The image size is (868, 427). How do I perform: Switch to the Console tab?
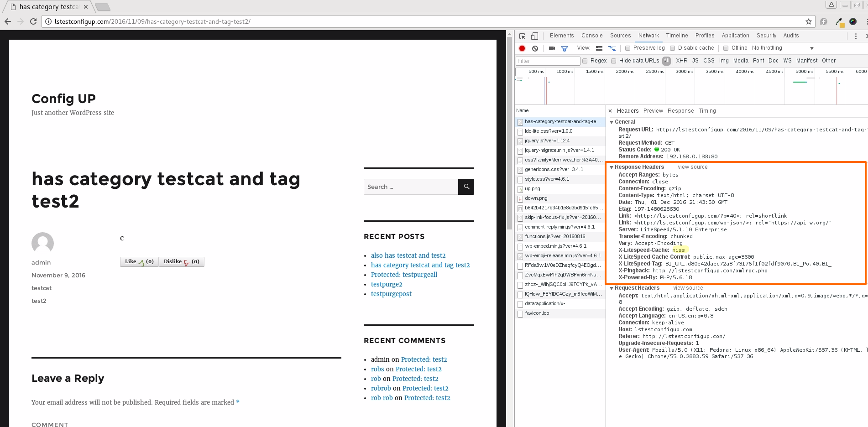tap(592, 36)
